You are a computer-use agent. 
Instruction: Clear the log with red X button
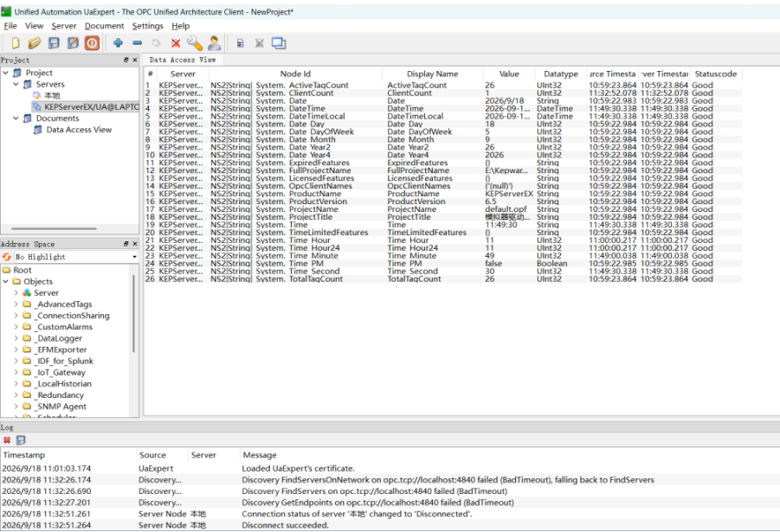click(x=7, y=440)
